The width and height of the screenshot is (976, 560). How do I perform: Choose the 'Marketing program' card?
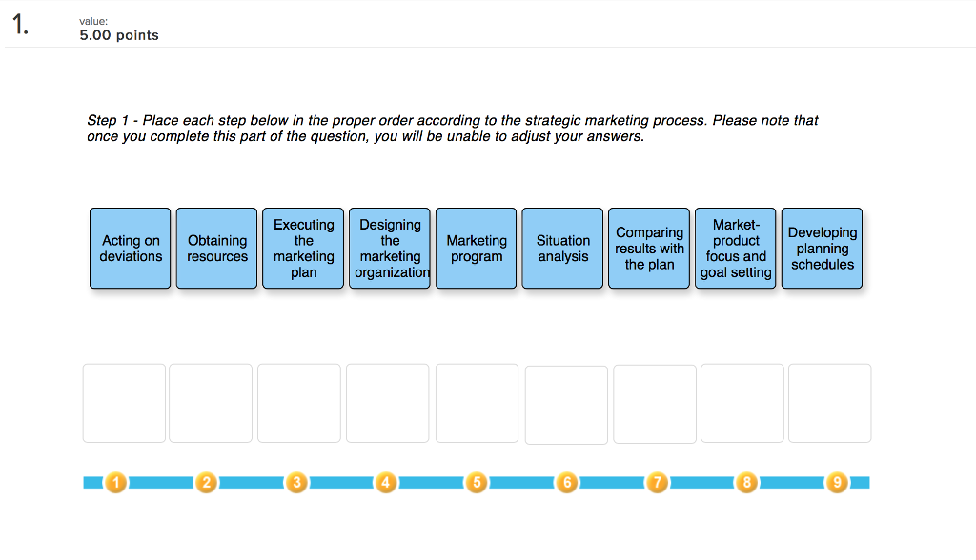[477, 249]
